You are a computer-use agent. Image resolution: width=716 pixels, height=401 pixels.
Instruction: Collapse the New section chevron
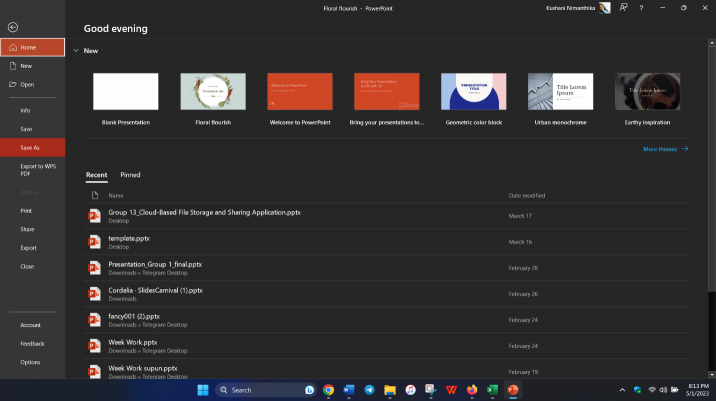(76, 51)
